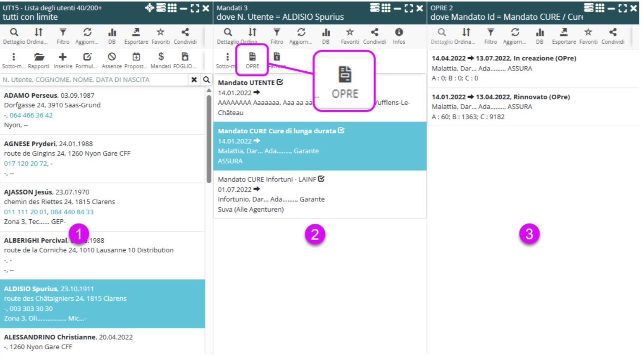Open Rapporti folder in users panel
Viewport: 644px width, 356px height.
(x=39, y=59)
